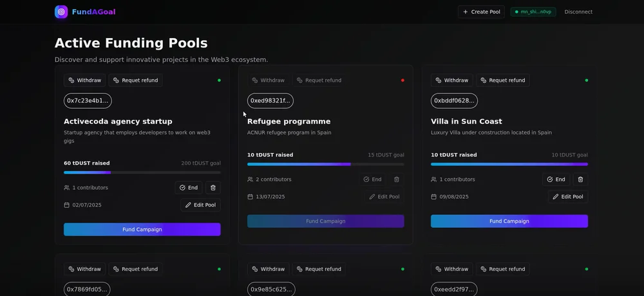Request refund on Villa in Sun Coast
This screenshot has width=644, height=296.
tap(503, 80)
